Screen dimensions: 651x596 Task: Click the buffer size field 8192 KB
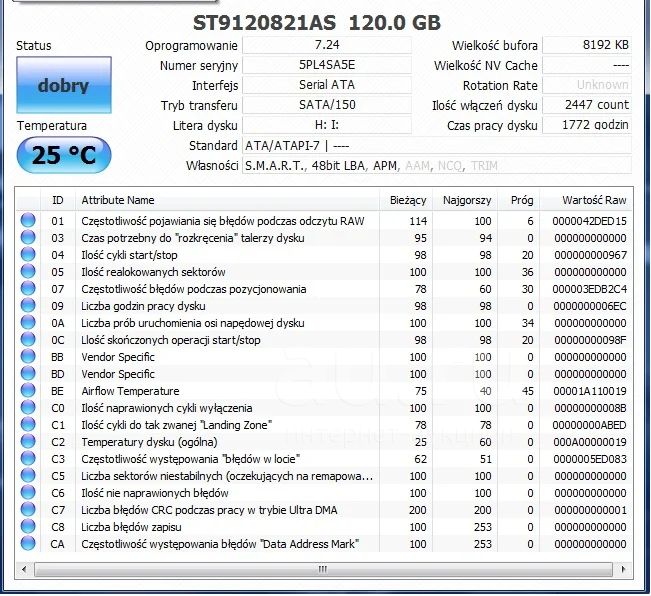587,45
